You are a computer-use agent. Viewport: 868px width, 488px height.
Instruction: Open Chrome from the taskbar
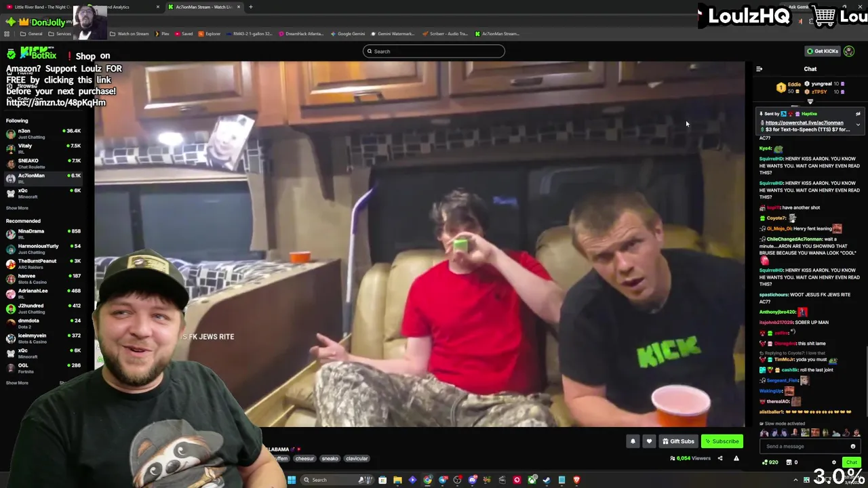click(427, 480)
